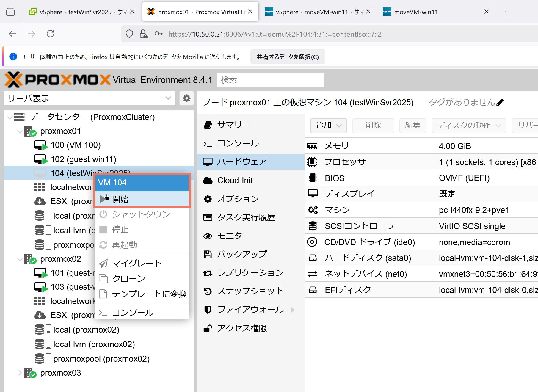Image resolution: width=538 pixels, height=392 pixels.
Task: Open Cloud-Init settings
Action: pyautogui.click(x=235, y=181)
